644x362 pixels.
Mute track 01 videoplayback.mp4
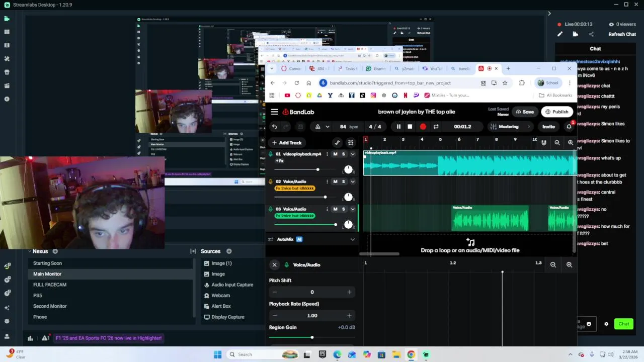(x=335, y=154)
